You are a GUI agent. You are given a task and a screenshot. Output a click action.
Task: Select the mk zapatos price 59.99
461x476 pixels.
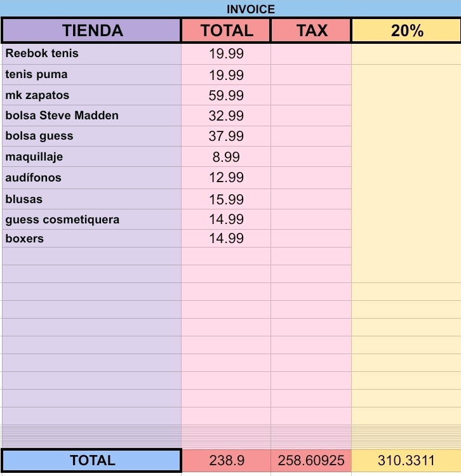[x=226, y=95]
